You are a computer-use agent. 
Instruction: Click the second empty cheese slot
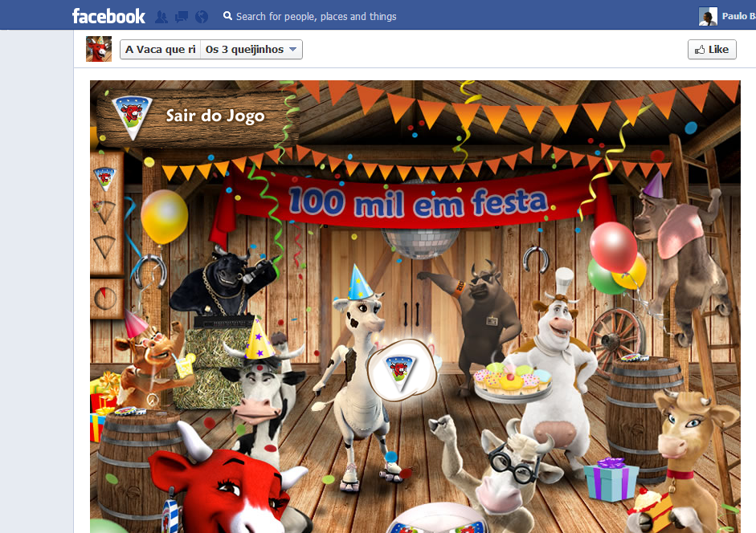104,211
